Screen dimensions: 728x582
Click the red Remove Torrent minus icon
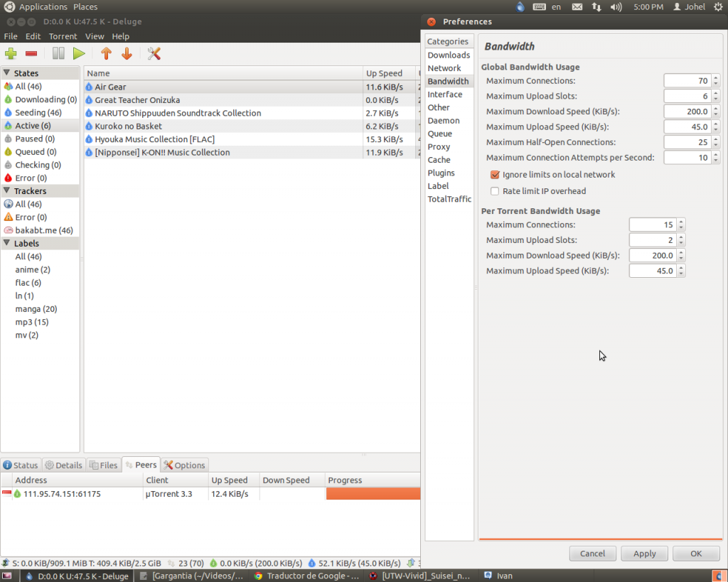[x=31, y=53]
